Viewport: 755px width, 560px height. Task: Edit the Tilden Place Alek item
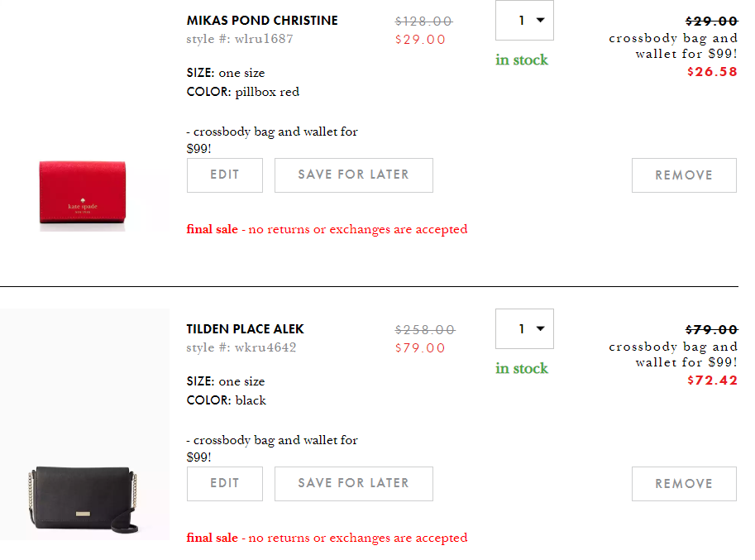tap(225, 484)
